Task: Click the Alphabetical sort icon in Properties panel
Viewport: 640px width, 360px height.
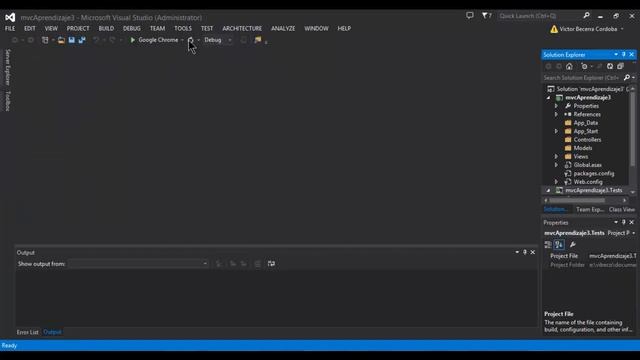Action: (559, 244)
